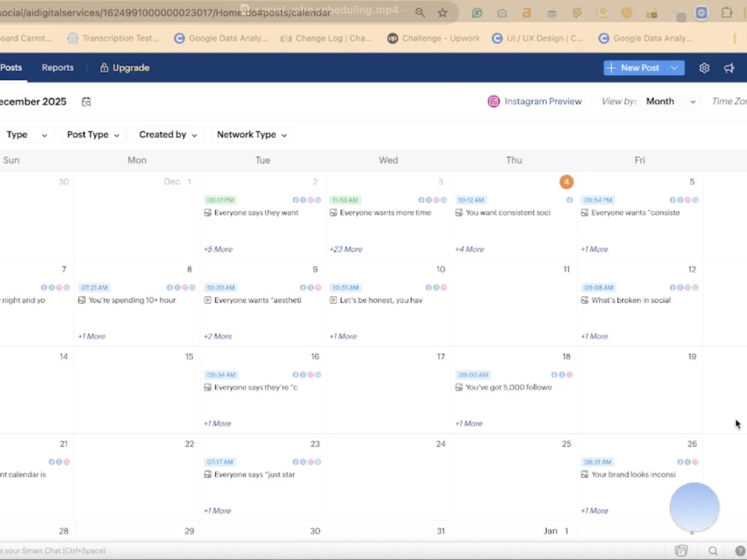Open post 'Let's be honest, you hav'
This screenshot has height=560, width=747.
coord(381,300)
